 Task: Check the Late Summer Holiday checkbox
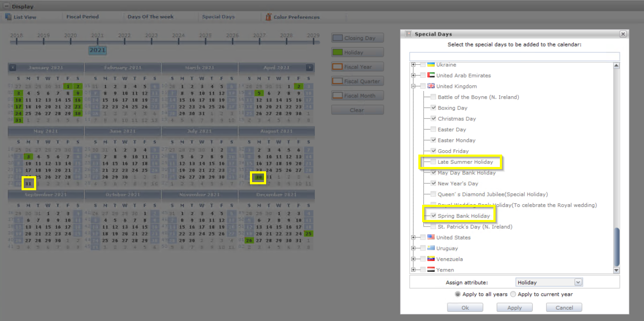(433, 162)
